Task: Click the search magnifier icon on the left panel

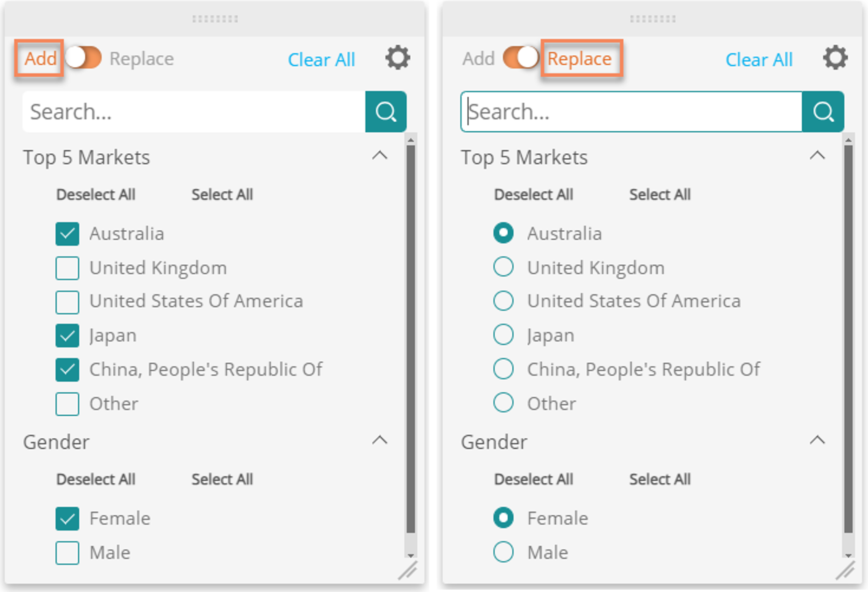Action: tap(386, 111)
